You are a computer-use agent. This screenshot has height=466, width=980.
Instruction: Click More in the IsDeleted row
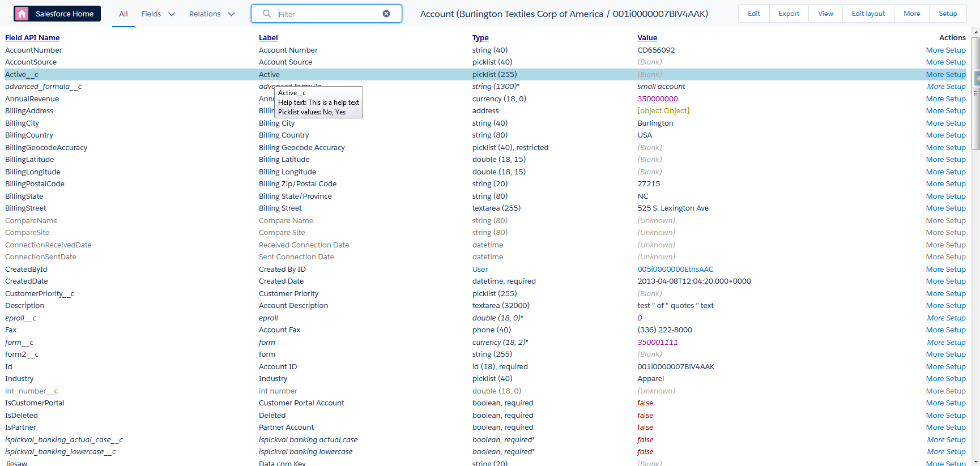click(935, 416)
